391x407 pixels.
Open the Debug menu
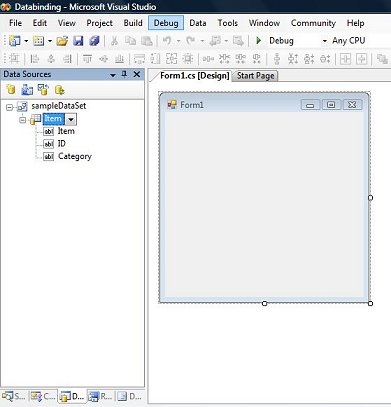166,23
